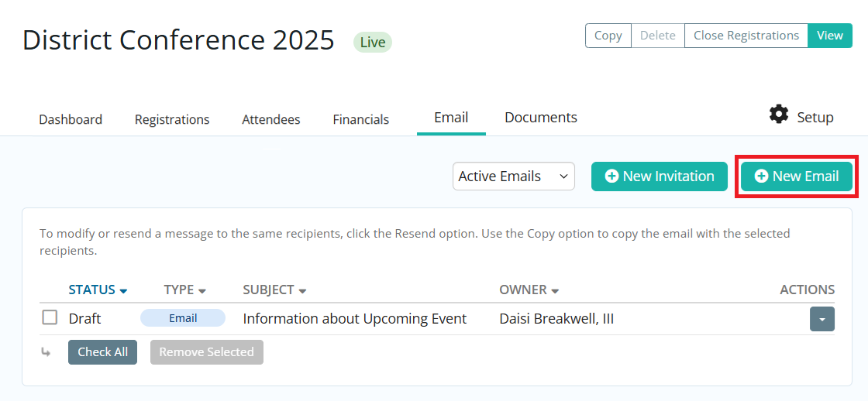Viewport: 868px width, 401px height.
Task: Click the New Email button
Action: (797, 177)
